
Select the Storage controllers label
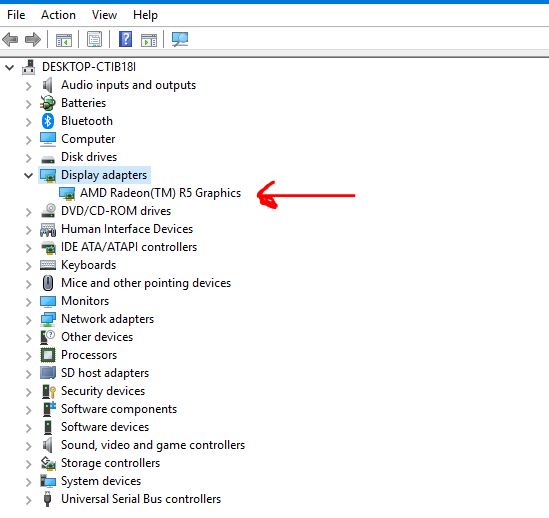coord(110,463)
